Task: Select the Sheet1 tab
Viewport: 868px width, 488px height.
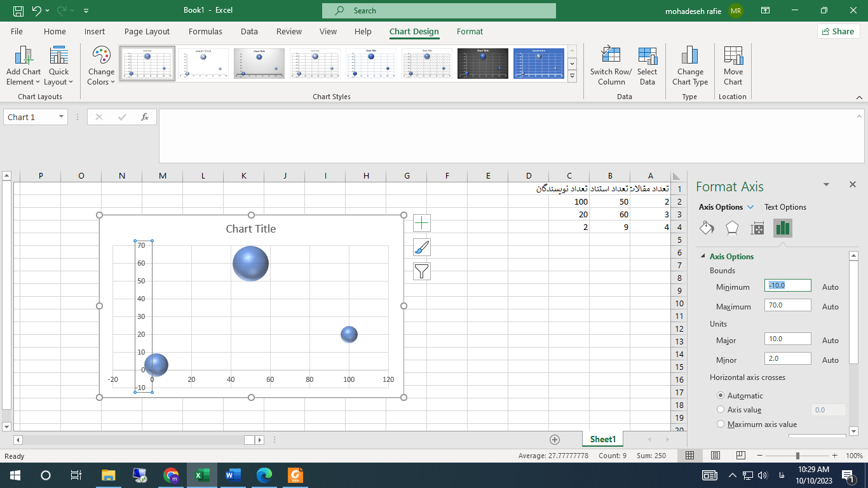Action: coord(602,439)
